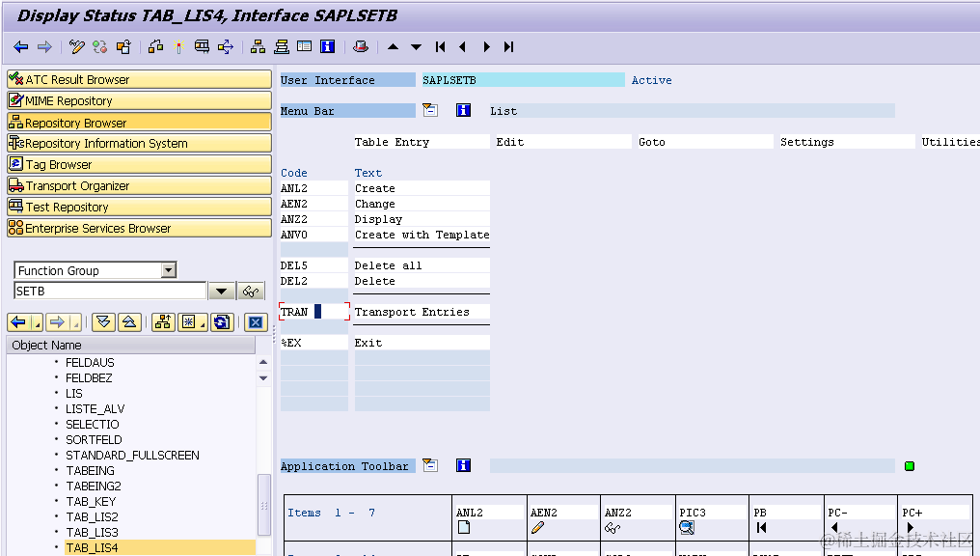The width and height of the screenshot is (980, 556).
Task: Click the PIC3 magnifier icon in the application toolbar
Action: (687, 528)
